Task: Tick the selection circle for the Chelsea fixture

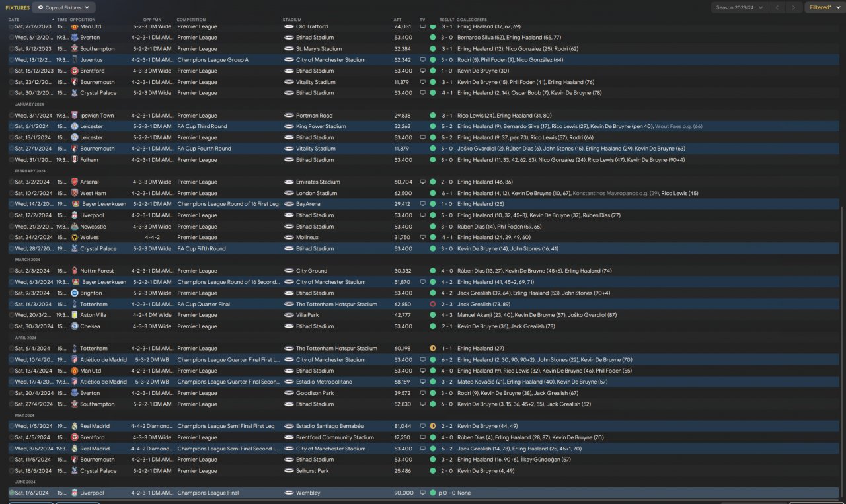Action: point(11,326)
